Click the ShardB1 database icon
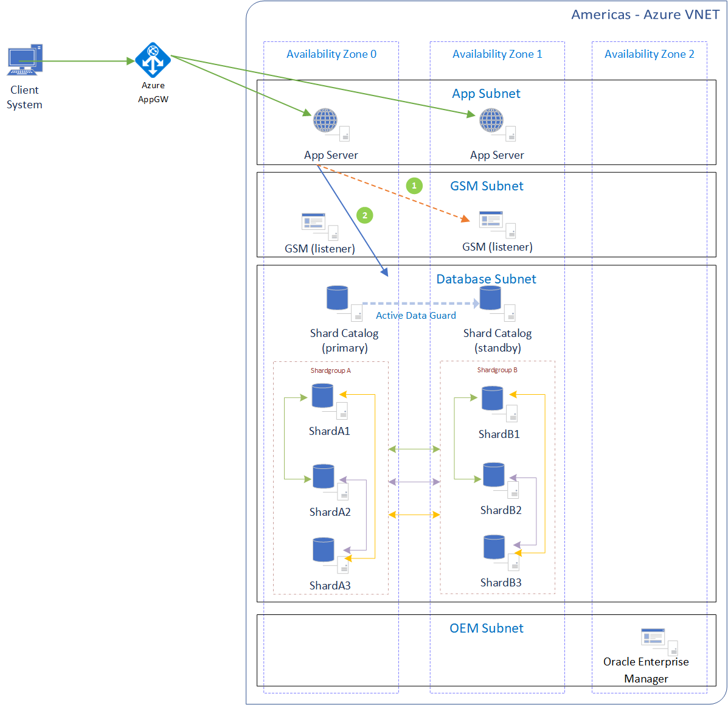 [x=491, y=398]
